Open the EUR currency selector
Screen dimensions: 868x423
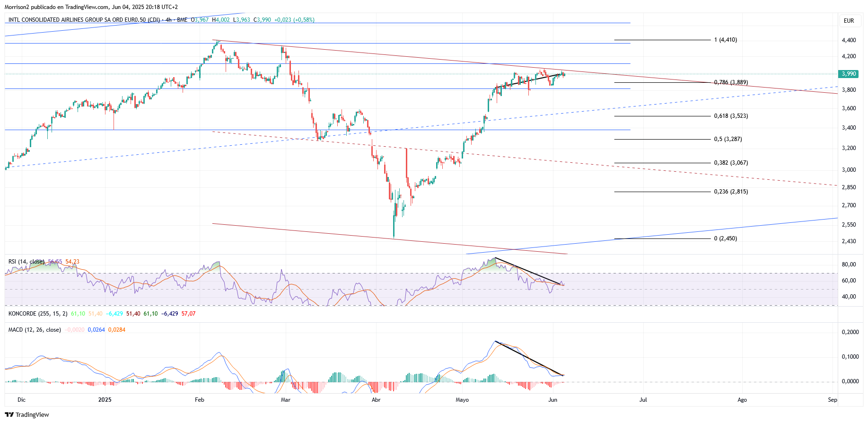click(849, 21)
